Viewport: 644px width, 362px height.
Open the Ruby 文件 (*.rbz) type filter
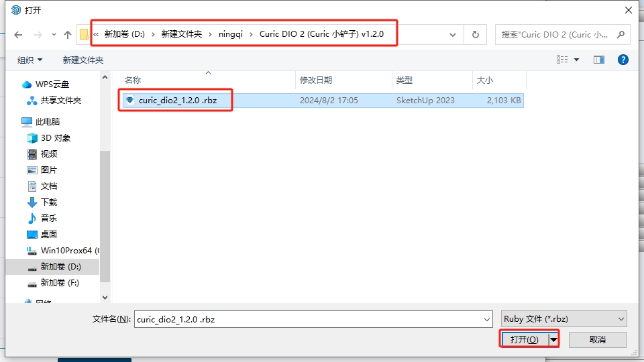[x=564, y=319]
